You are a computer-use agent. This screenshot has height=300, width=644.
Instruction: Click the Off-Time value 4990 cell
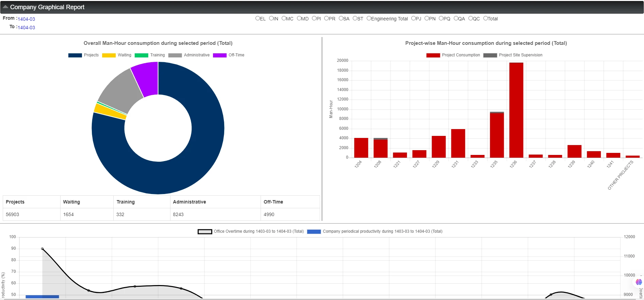point(290,214)
